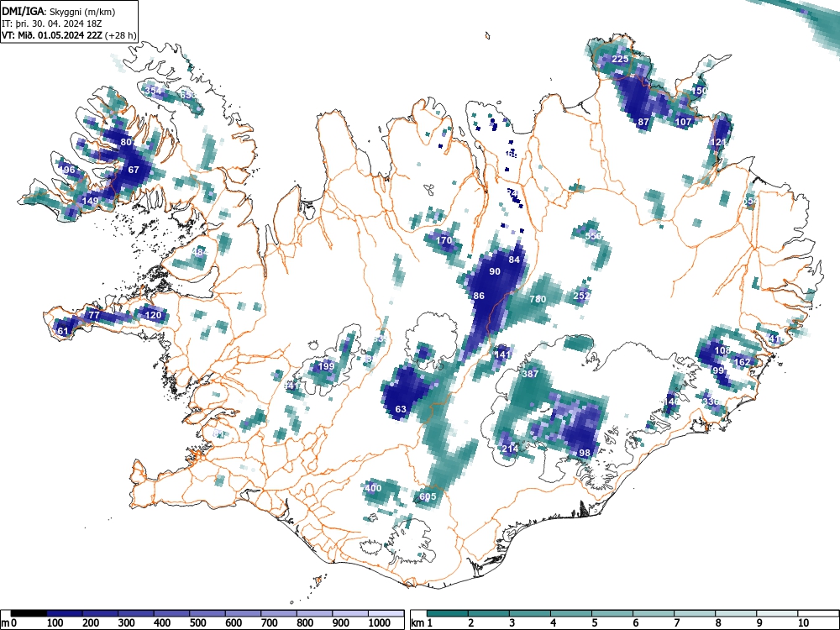This screenshot has width=840, height=630.
Task: Click the 500 tick on the metre legend
Action: click(197, 623)
